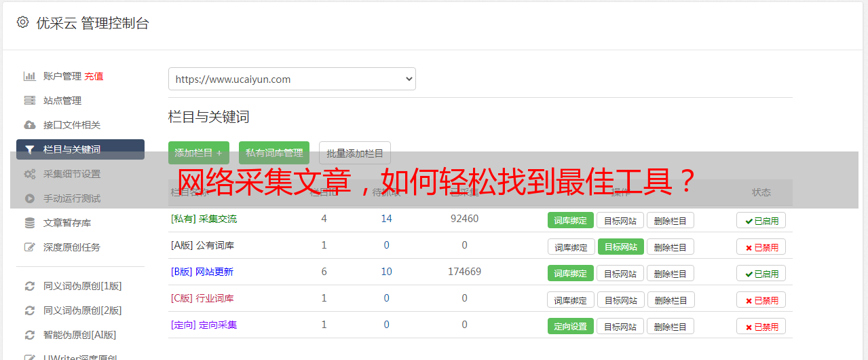The height and width of the screenshot is (360, 868).
Task: Click [B版] 网站更新 column name
Action: tap(202, 272)
